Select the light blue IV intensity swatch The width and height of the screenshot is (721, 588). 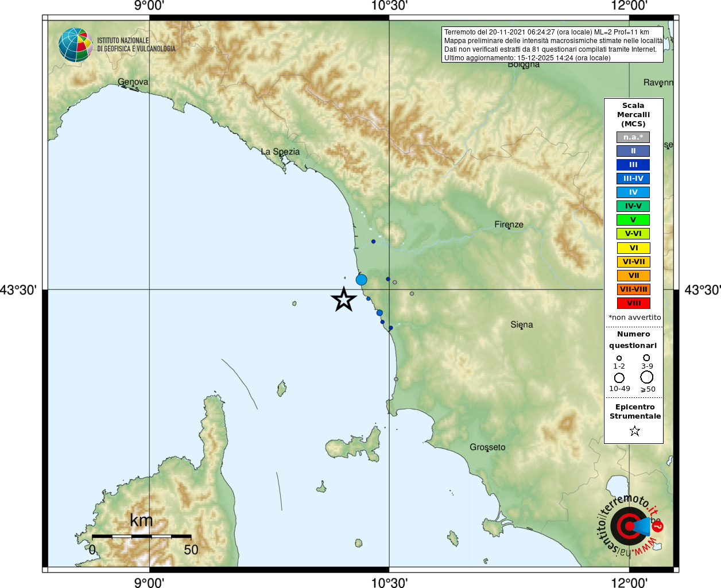pos(633,192)
